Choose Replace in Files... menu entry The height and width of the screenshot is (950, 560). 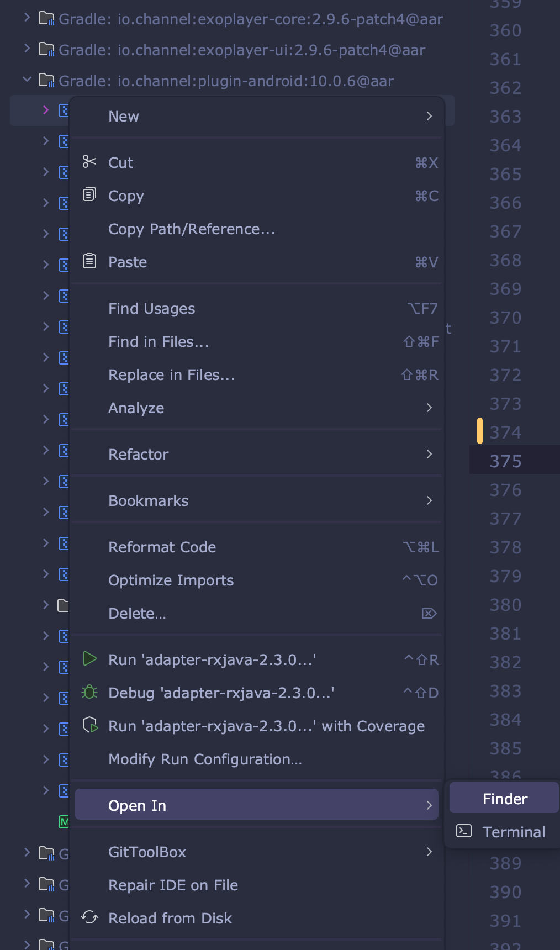[257, 374]
